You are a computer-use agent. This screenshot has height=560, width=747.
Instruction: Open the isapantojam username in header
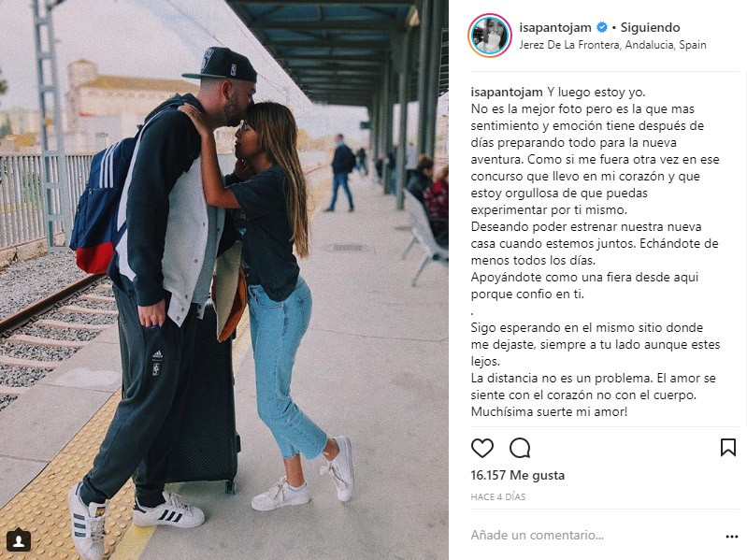tap(555, 28)
